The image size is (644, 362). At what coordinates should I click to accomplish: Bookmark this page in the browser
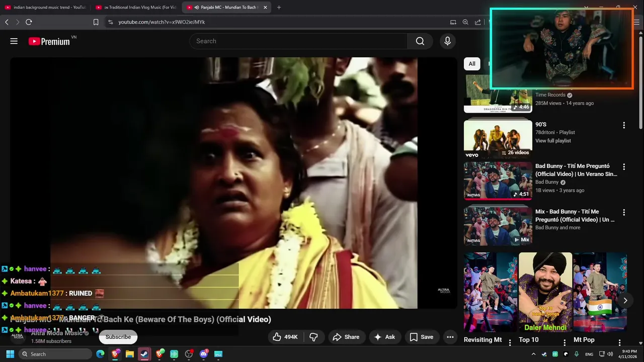pos(96,22)
